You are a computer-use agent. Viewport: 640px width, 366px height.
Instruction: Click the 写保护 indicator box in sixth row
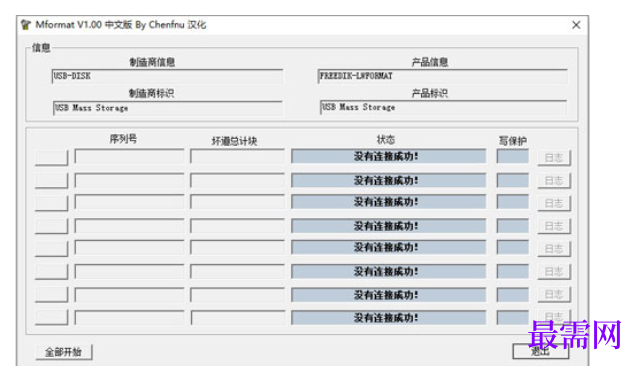coord(513,271)
